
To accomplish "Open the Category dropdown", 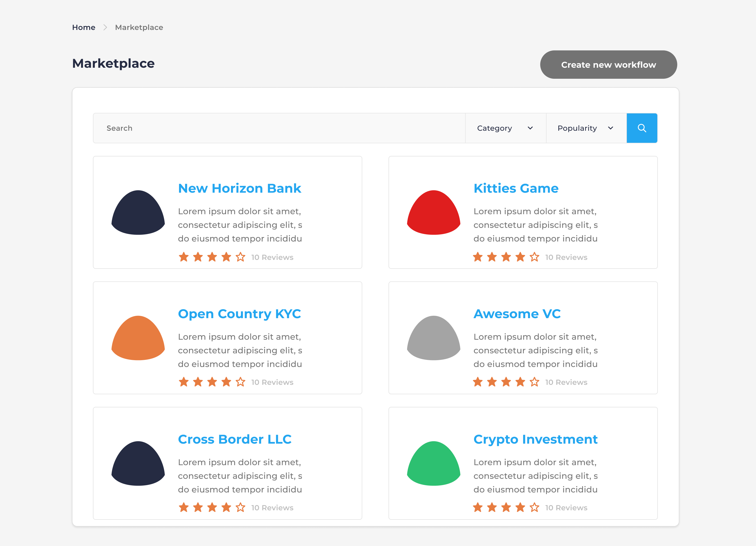I will (505, 128).
